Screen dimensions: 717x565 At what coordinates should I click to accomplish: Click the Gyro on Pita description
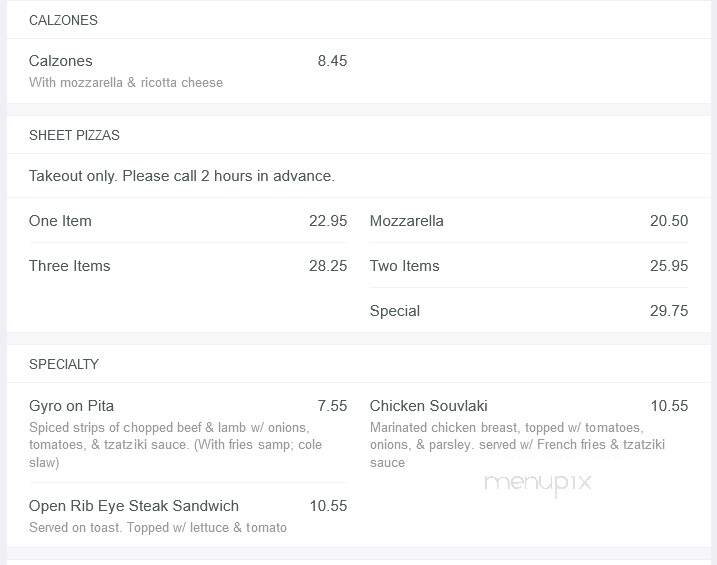[170, 445]
